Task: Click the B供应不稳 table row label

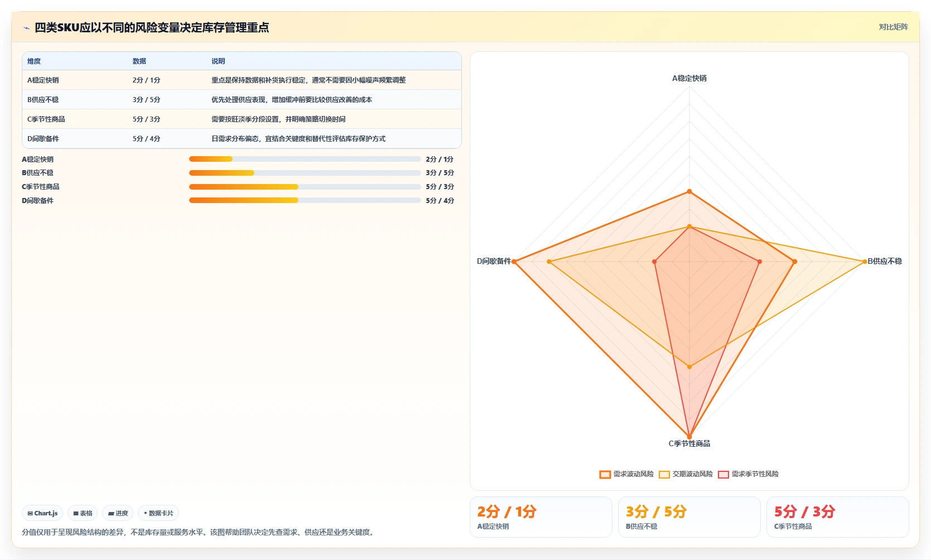Action: pos(43,100)
